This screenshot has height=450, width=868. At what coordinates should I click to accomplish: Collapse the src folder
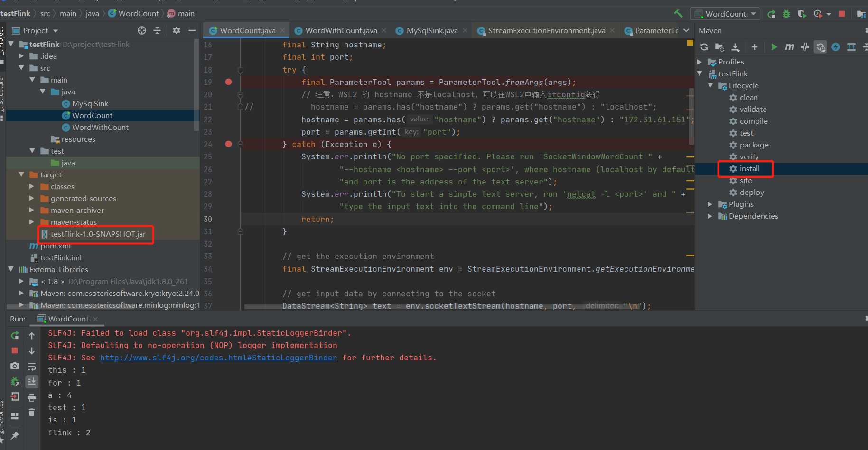(x=21, y=68)
